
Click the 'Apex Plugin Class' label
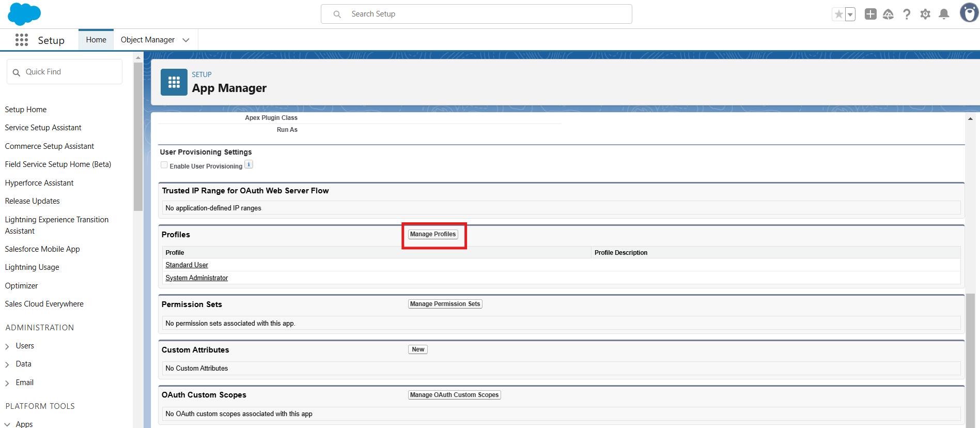(x=271, y=118)
